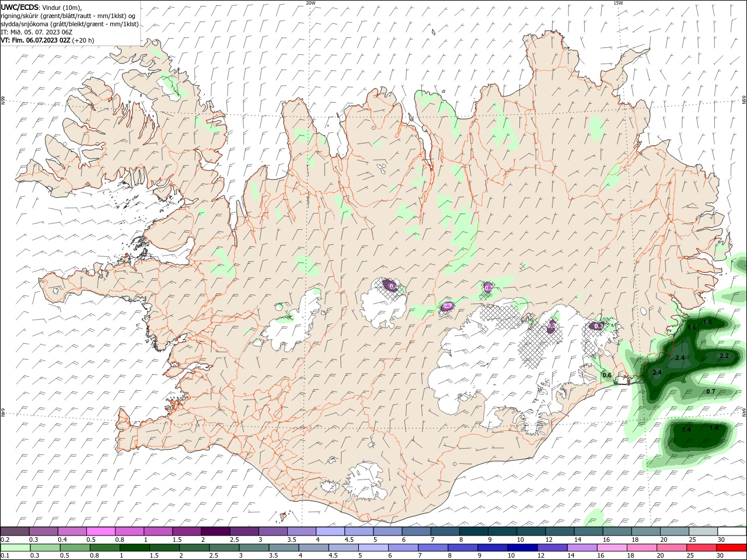Image resolution: width=747 pixels, height=560 pixels.
Task: Click the 0.2 label on the colour scale
Action: click(x=5, y=540)
